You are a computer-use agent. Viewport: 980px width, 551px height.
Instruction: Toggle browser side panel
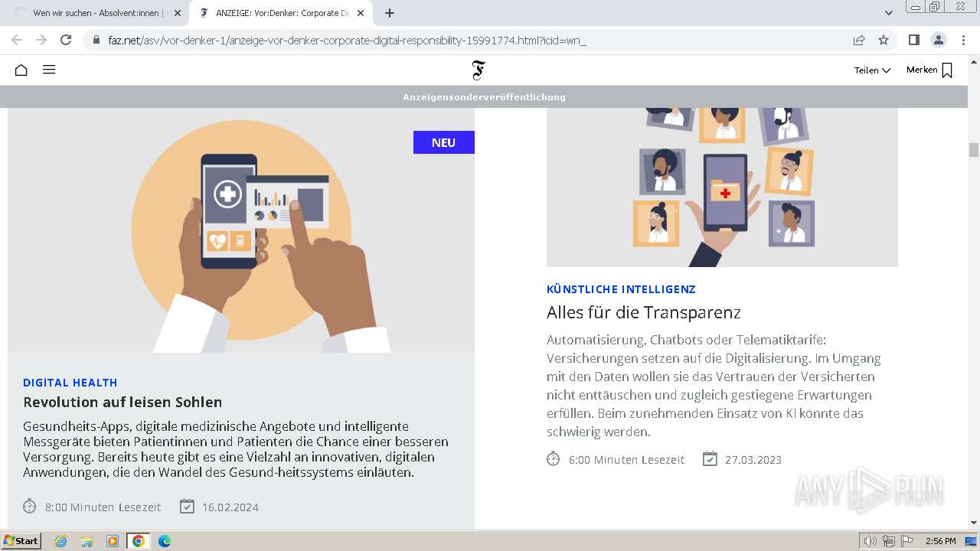click(913, 40)
